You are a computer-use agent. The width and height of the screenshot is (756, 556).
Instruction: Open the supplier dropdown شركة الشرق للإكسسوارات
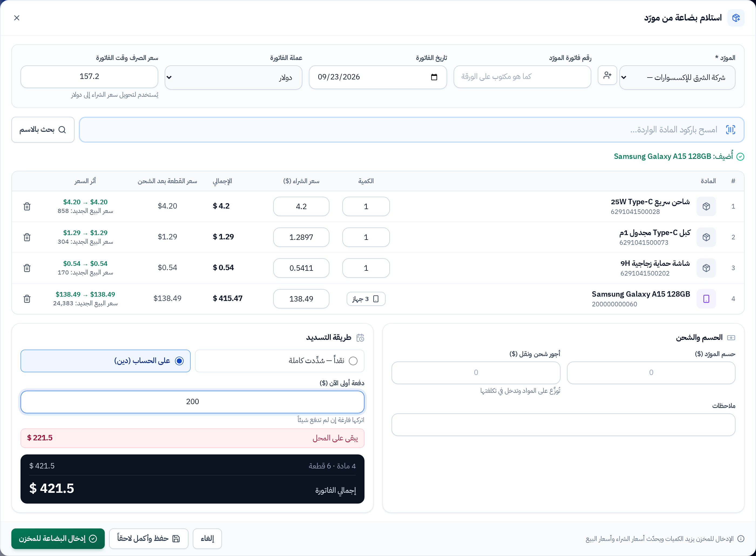click(x=677, y=78)
